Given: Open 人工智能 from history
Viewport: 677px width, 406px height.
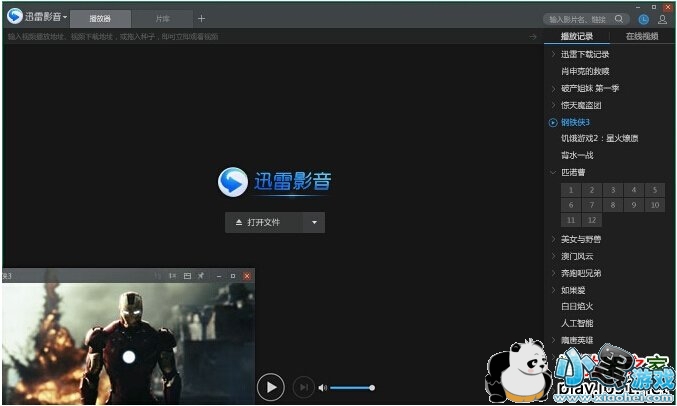Looking at the screenshot, I should tap(577, 324).
